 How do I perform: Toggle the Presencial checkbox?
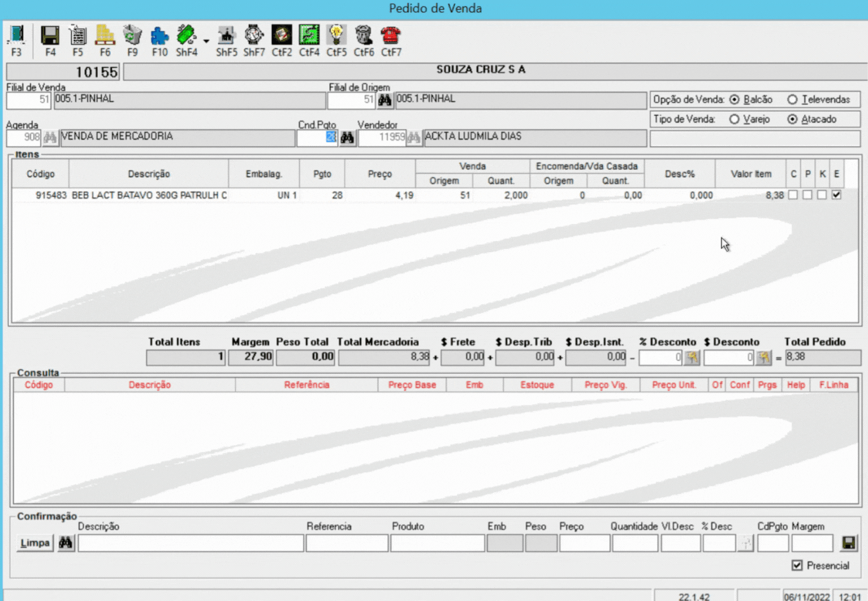pyautogui.click(x=797, y=565)
